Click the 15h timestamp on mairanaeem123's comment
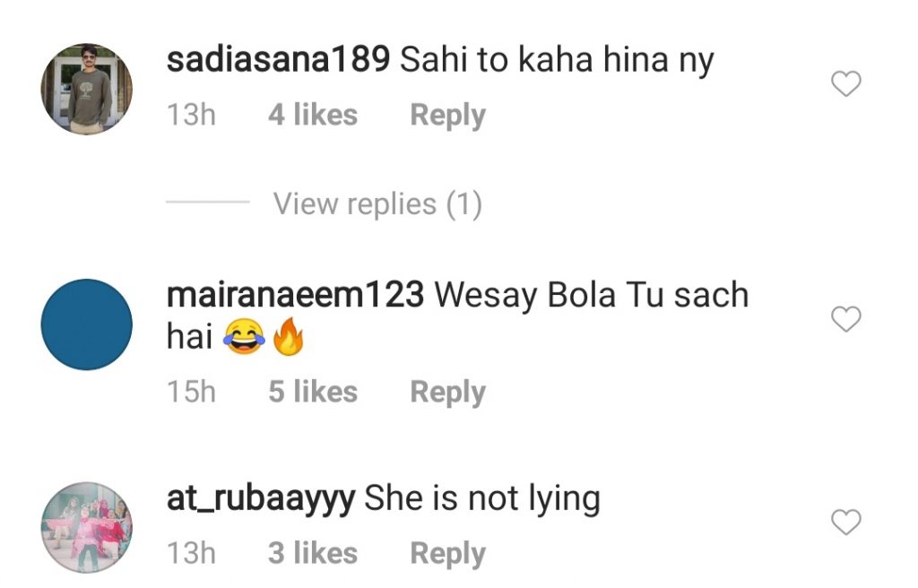 (x=192, y=391)
